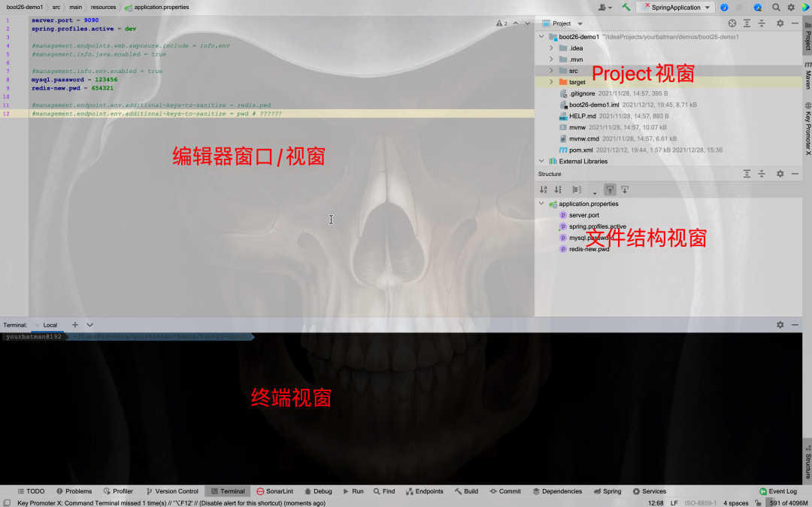Click the grayed-out Stop square button
Screen dimensions: 812x507
739,8
